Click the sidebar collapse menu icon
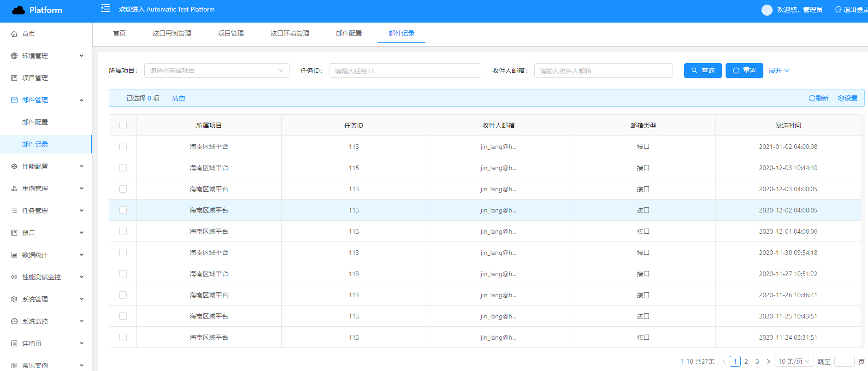The image size is (868, 371). point(106,8)
